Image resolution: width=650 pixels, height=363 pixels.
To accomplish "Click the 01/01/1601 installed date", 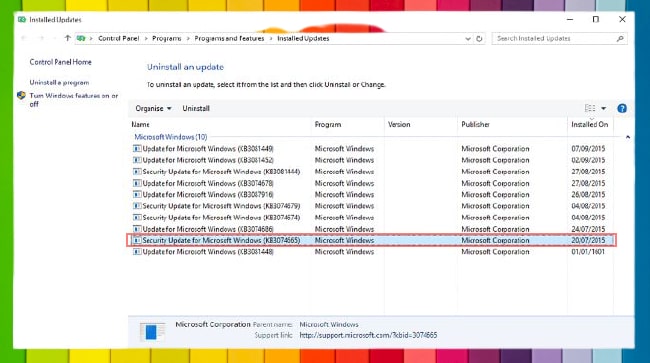I will [x=588, y=252].
